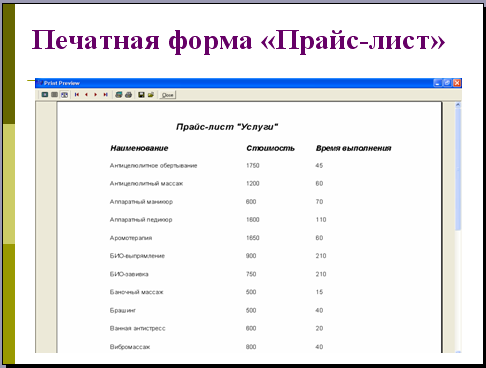Close the Print Preview window
The height and width of the screenshot is (368, 486).
click(x=457, y=83)
